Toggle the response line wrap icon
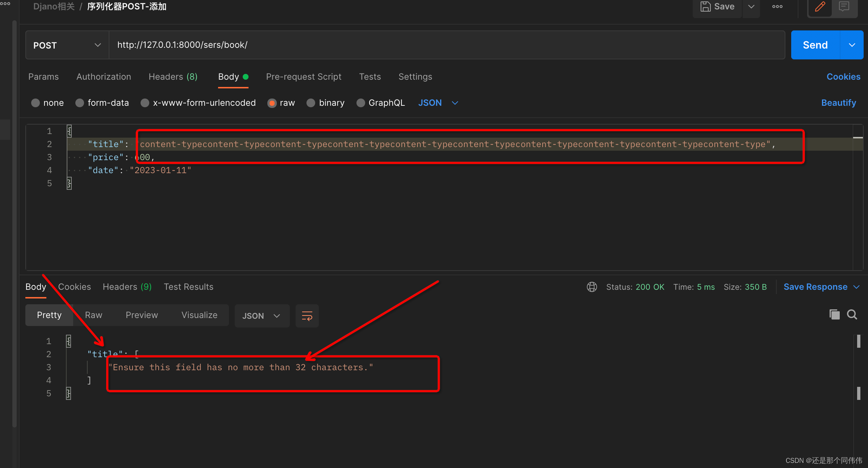 [x=307, y=316]
